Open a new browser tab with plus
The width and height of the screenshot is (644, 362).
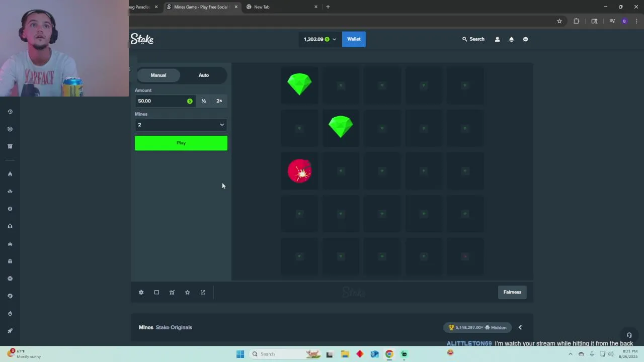coord(328,7)
